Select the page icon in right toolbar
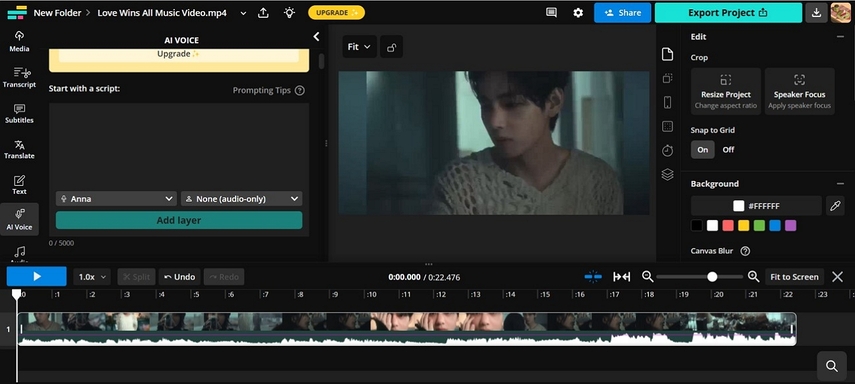The image size is (855, 384). (667, 54)
